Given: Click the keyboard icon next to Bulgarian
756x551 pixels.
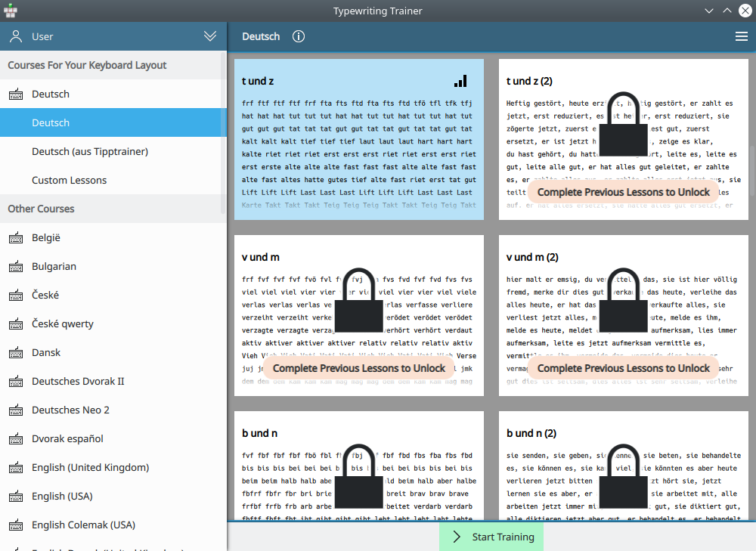Looking at the screenshot, I should tap(16, 267).
